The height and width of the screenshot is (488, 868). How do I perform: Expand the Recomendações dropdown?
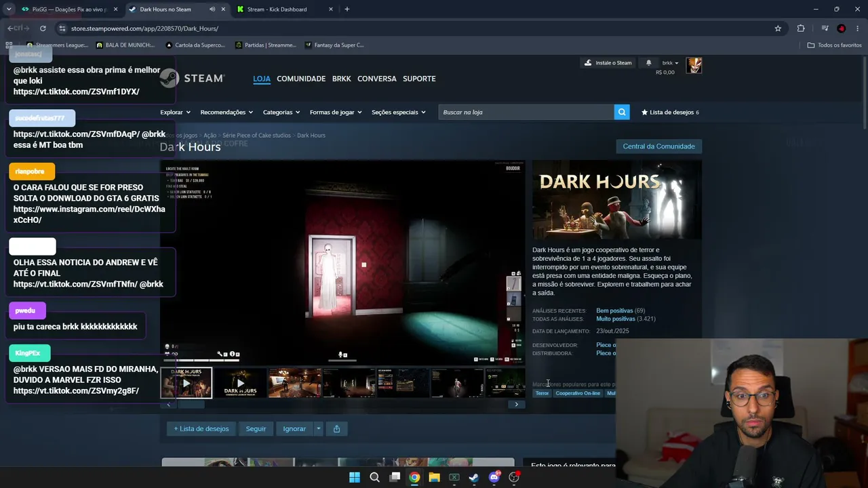pos(226,112)
